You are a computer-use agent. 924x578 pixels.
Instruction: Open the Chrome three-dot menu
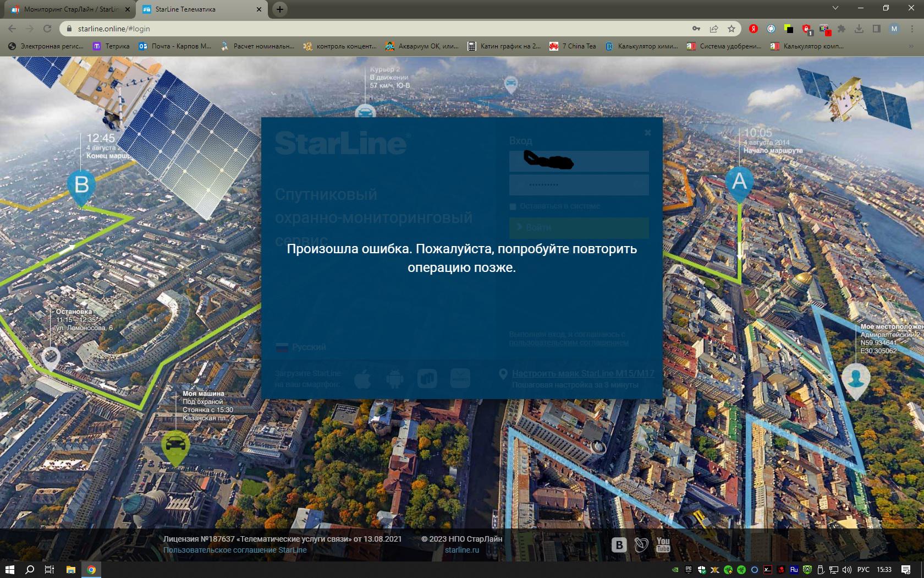(911, 29)
